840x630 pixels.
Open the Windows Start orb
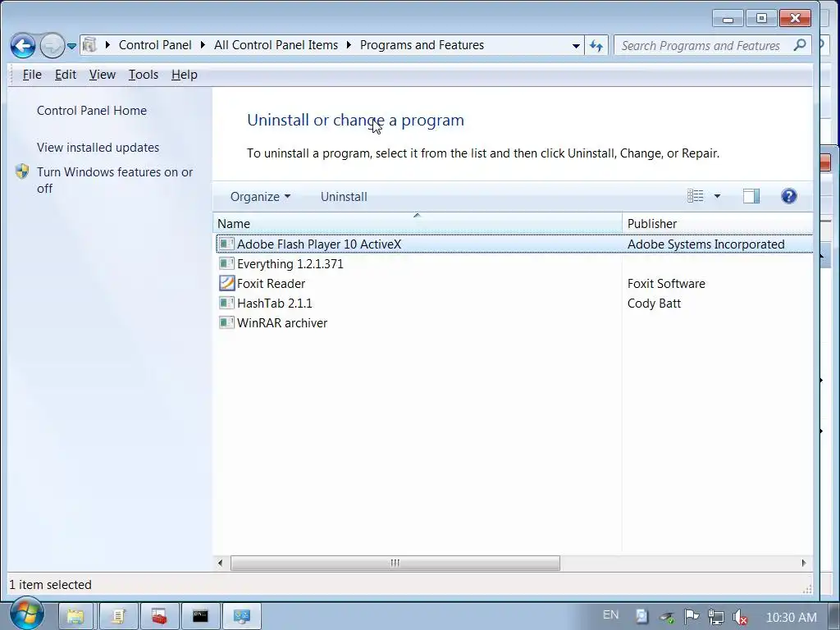click(x=26, y=614)
